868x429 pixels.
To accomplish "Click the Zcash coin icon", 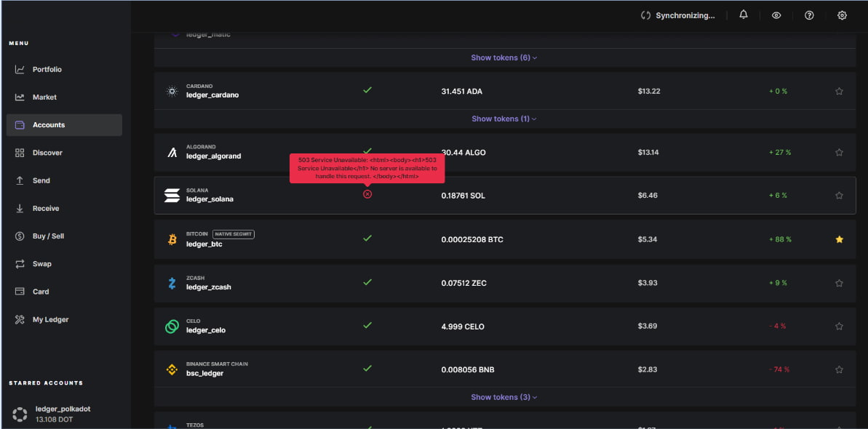I will pos(172,283).
